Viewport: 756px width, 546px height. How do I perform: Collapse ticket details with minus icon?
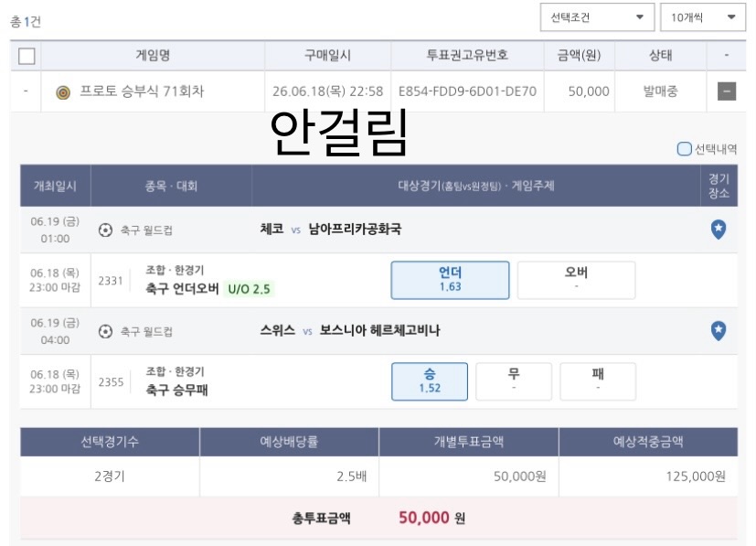click(x=727, y=91)
